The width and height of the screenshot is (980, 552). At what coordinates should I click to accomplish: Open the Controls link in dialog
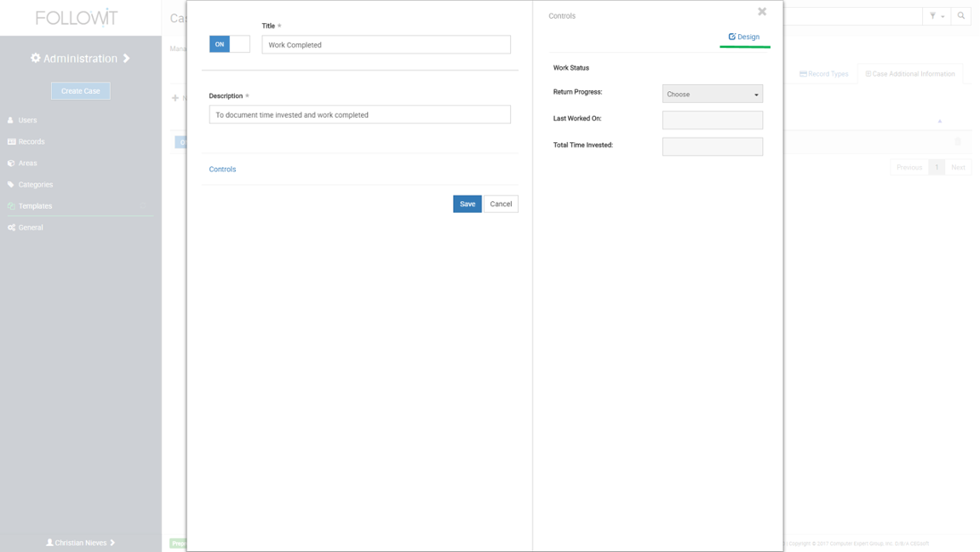pos(222,170)
